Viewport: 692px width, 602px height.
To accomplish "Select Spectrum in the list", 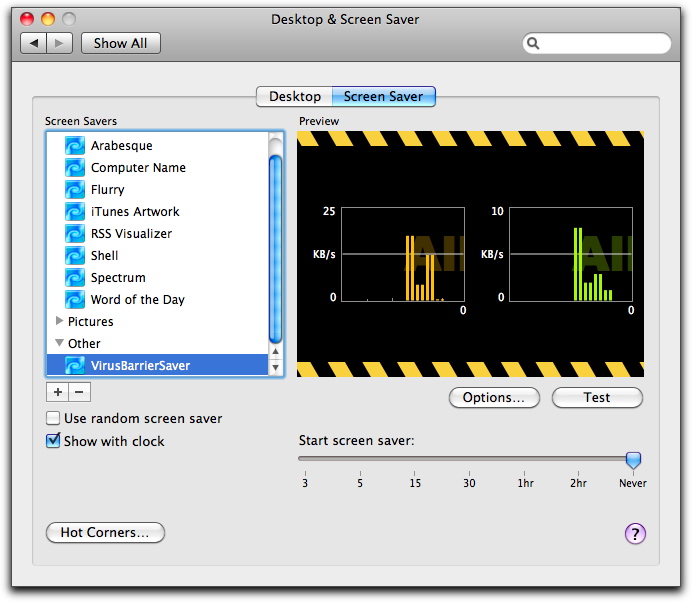I will click(118, 278).
